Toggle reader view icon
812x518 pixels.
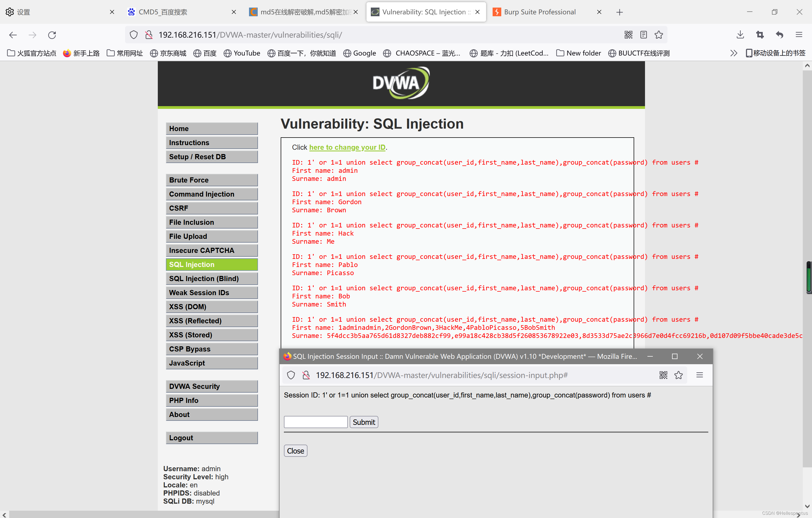point(643,35)
